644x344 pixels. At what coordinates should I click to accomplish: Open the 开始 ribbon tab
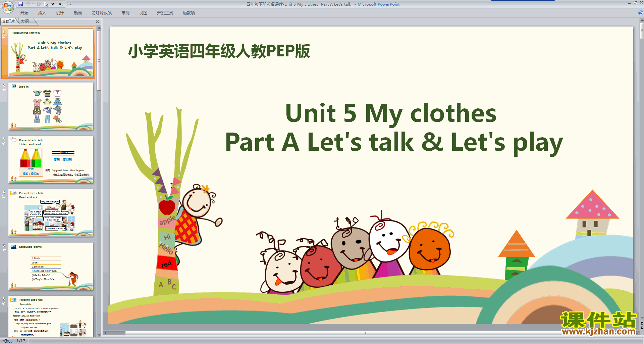tap(24, 13)
